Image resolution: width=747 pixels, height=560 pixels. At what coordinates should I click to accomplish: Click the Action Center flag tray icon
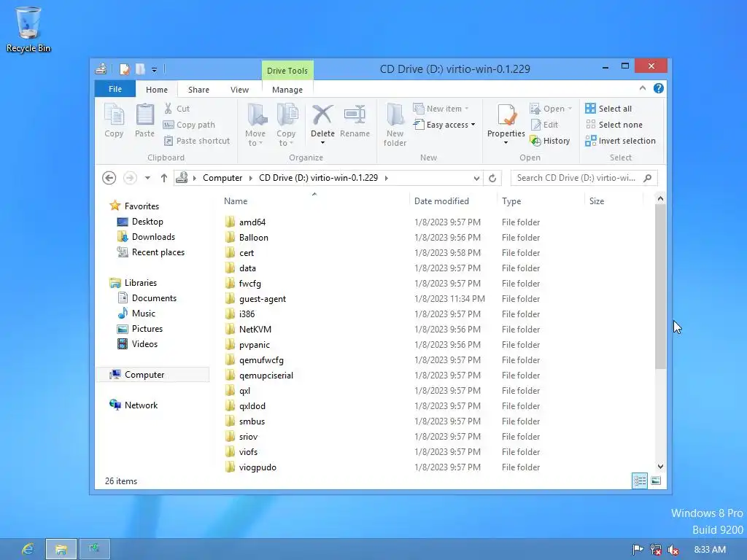[638, 550]
